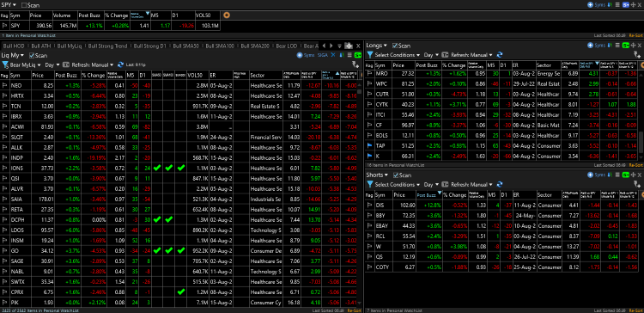This screenshot has height=313, width=644.
Task: Click the orange add-column button in SPY watchlist
Action: 227,15
